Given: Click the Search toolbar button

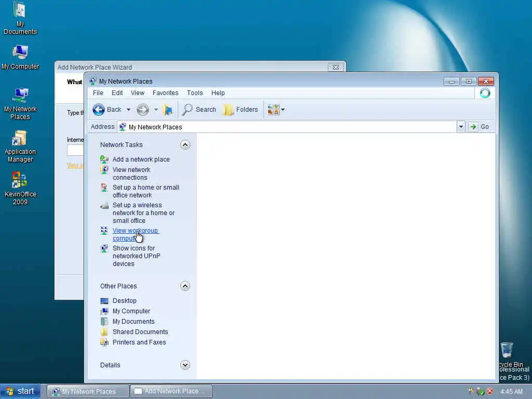Looking at the screenshot, I should [199, 110].
